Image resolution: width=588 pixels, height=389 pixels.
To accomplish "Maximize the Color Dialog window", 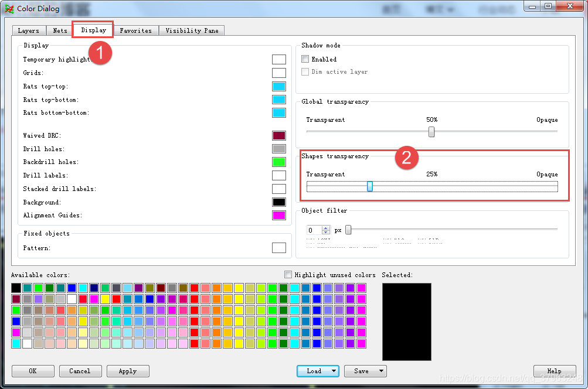I will (x=548, y=6).
